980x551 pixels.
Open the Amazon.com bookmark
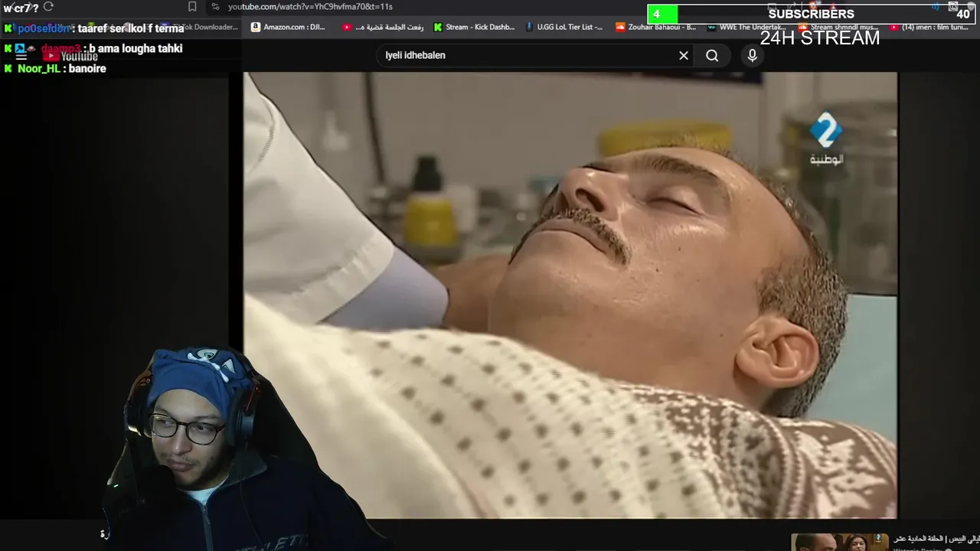[288, 27]
